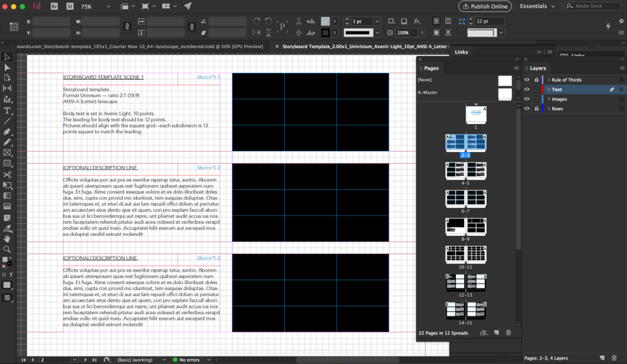Select the Free Transform tool
627x364 pixels.
pos(7,185)
